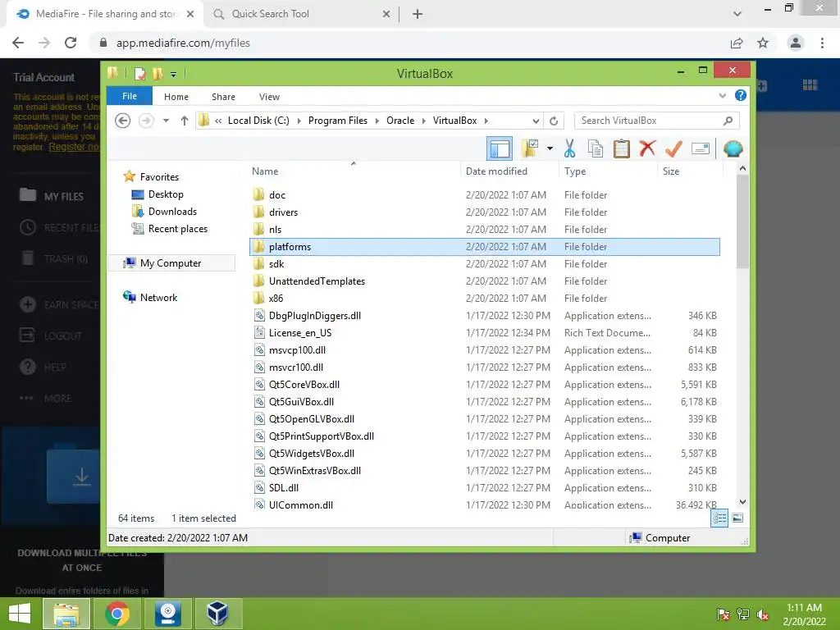Go forward in Explorer navigation

(146, 121)
